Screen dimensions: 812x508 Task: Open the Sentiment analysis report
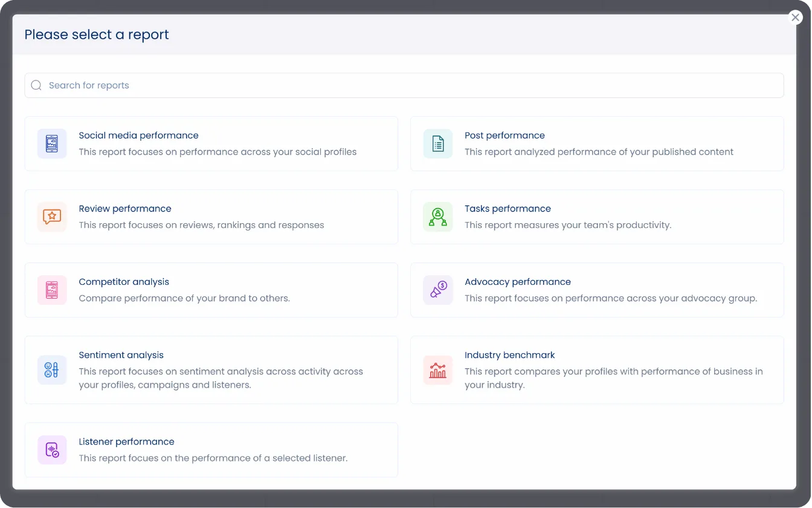[x=211, y=370]
